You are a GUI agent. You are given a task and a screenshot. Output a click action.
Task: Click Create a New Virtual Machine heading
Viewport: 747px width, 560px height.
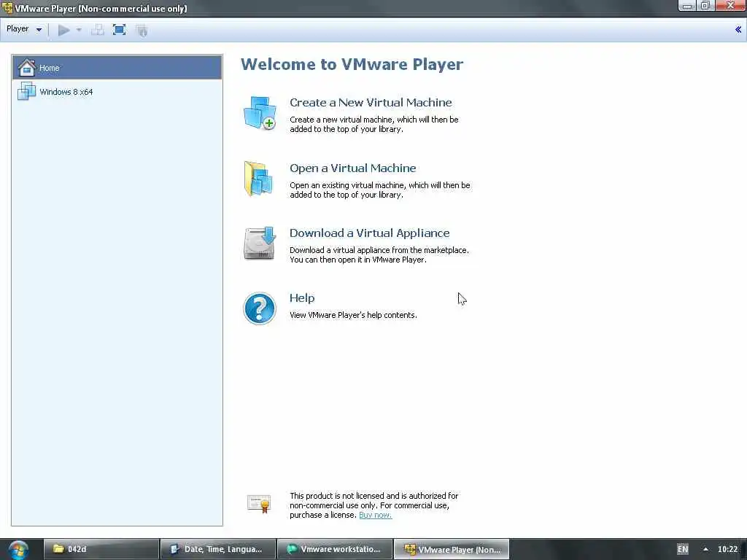(x=371, y=102)
